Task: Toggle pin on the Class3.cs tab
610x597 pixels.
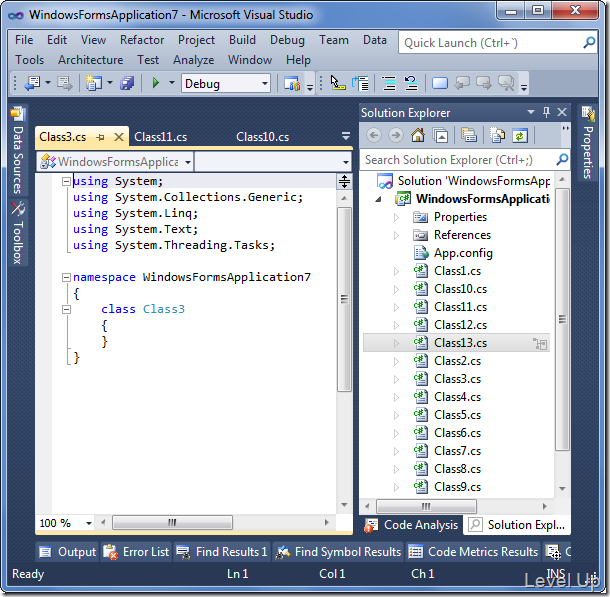Action: 100,137
